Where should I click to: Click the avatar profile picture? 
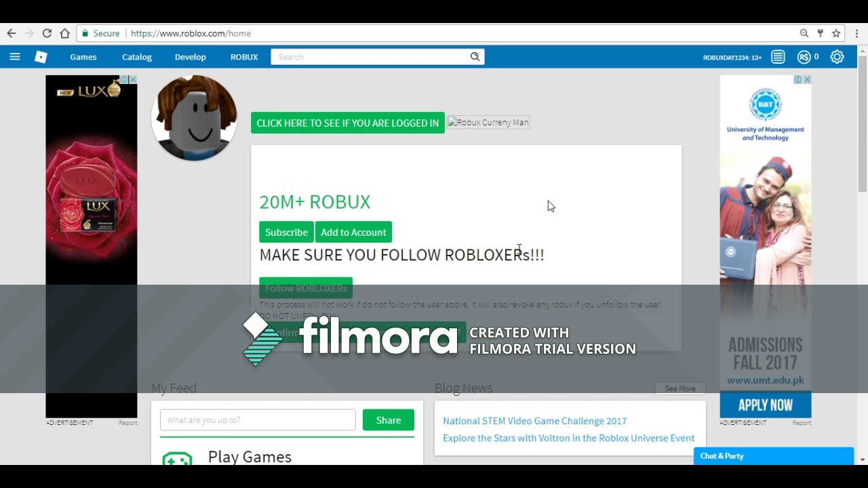pyautogui.click(x=194, y=118)
